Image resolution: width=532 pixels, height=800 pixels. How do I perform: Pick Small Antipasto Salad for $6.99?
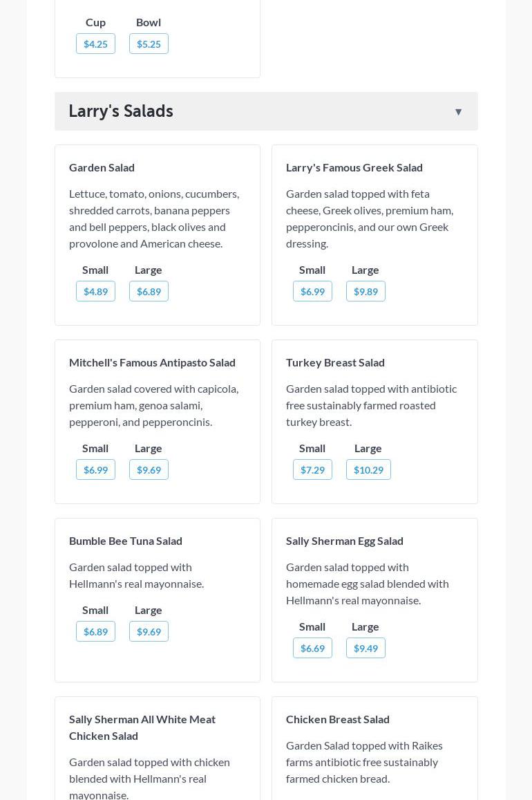(95, 470)
